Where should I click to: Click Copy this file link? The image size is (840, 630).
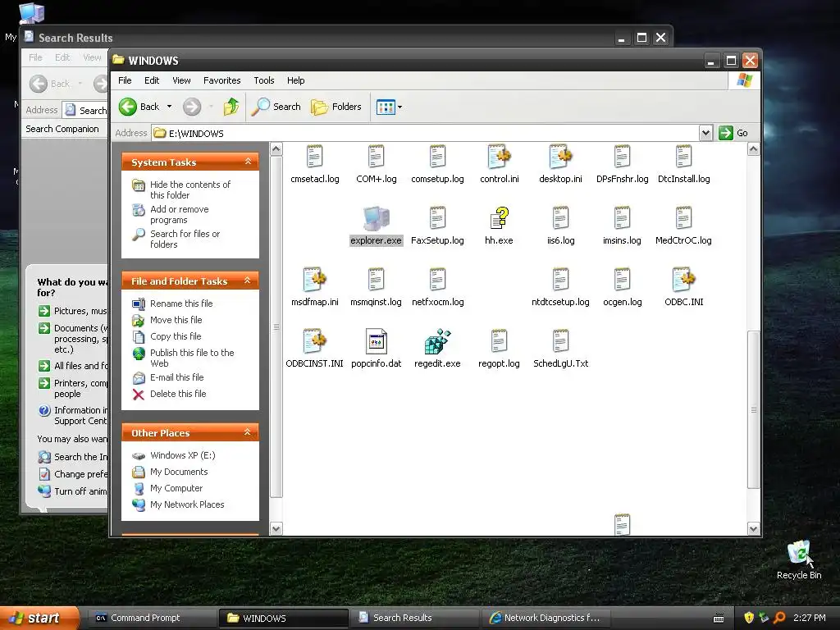(x=176, y=336)
